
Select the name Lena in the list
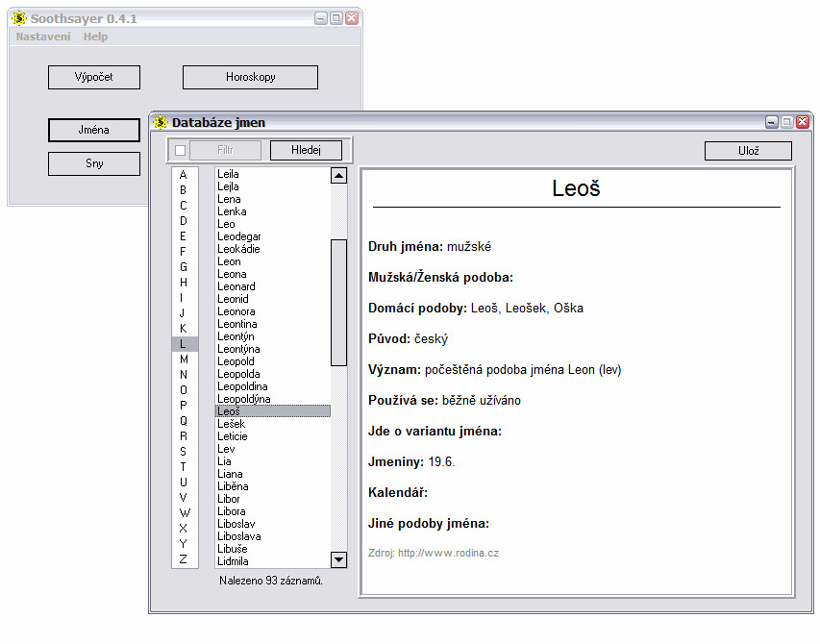[x=273, y=199]
